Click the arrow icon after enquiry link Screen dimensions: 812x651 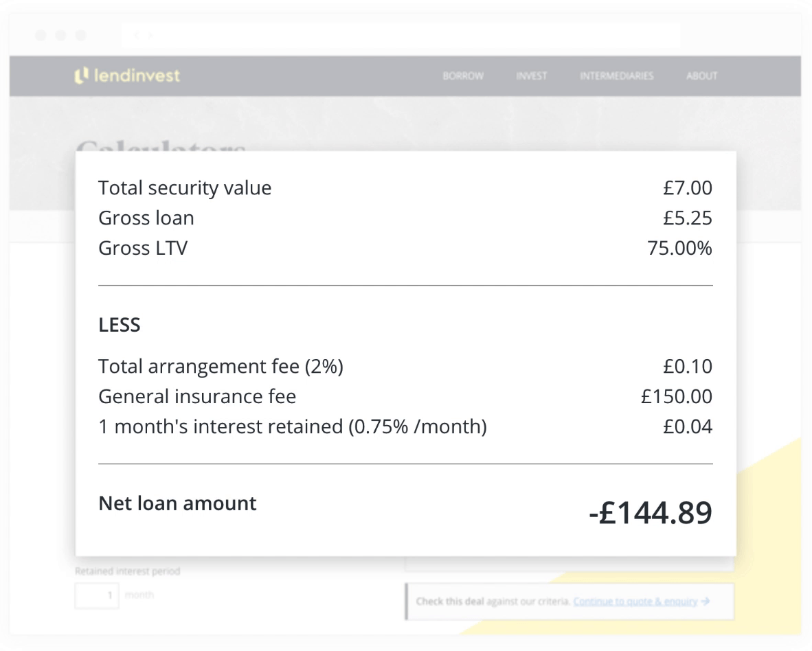706,602
